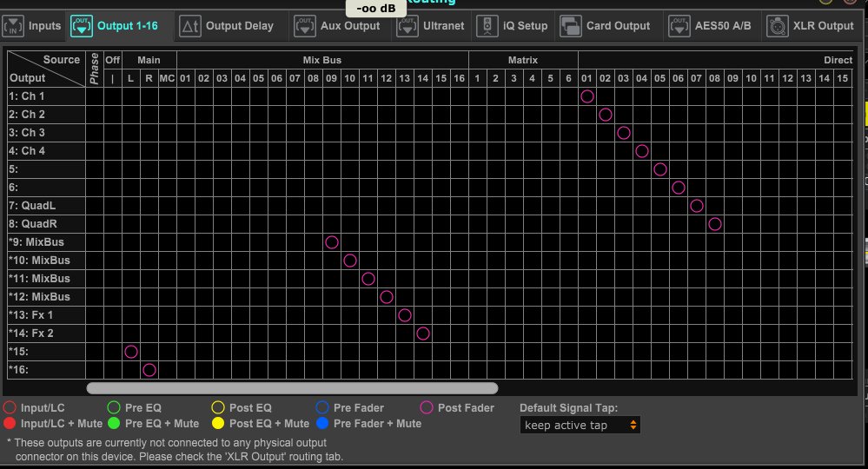This screenshot has width=868, height=469.
Task: Click the '*13: Fx 1' output row label
Action: click(47, 315)
